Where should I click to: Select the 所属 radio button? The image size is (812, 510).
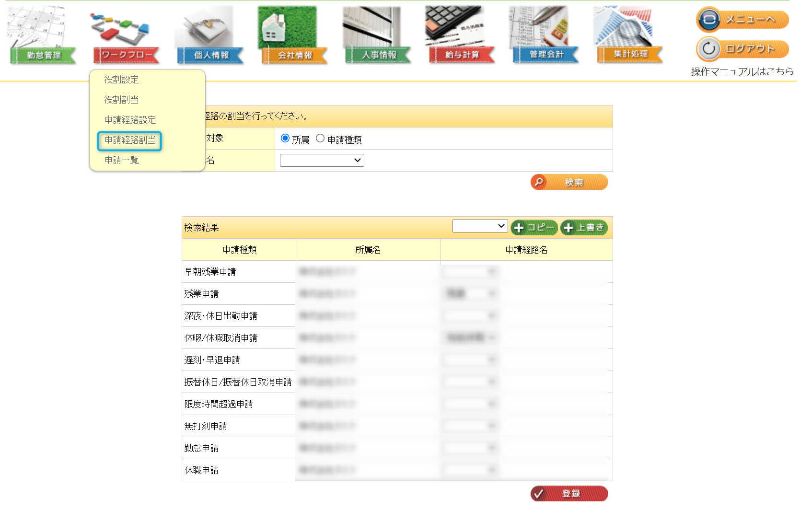coord(285,139)
